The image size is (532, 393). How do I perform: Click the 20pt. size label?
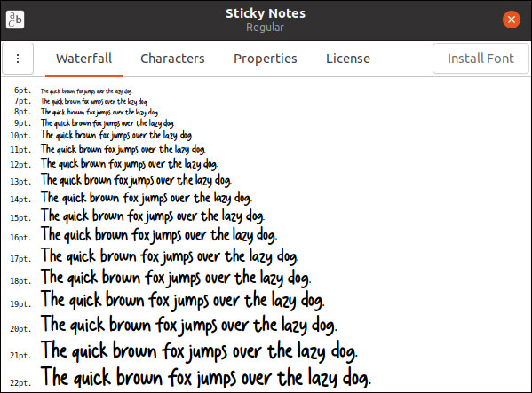tap(20, 329)
